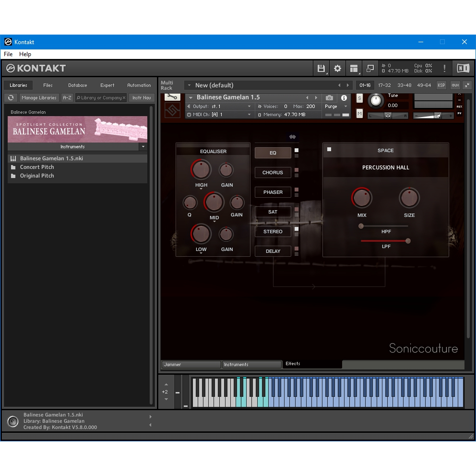Toggle the Space reverb power square

(329, 149)
